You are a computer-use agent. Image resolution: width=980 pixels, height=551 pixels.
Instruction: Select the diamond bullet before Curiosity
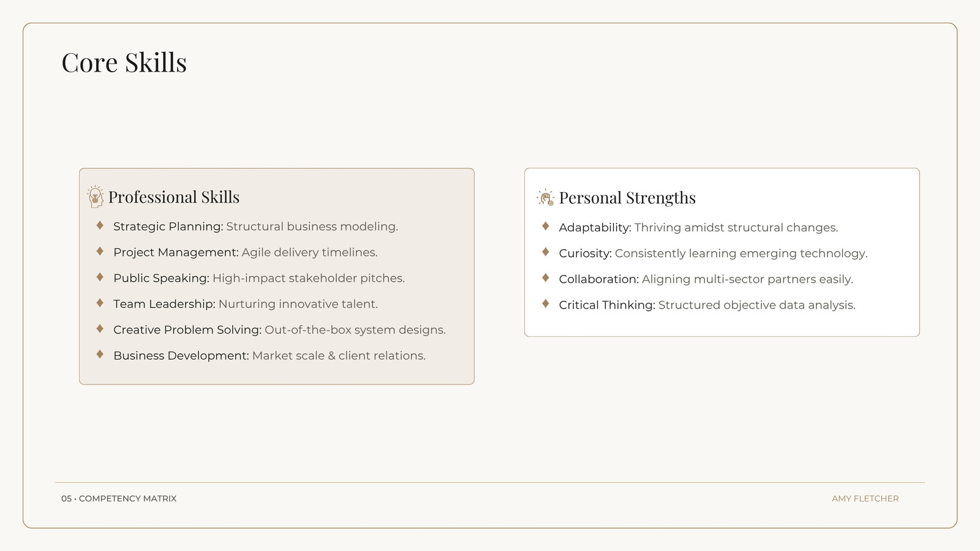click(x=546, y=252)
